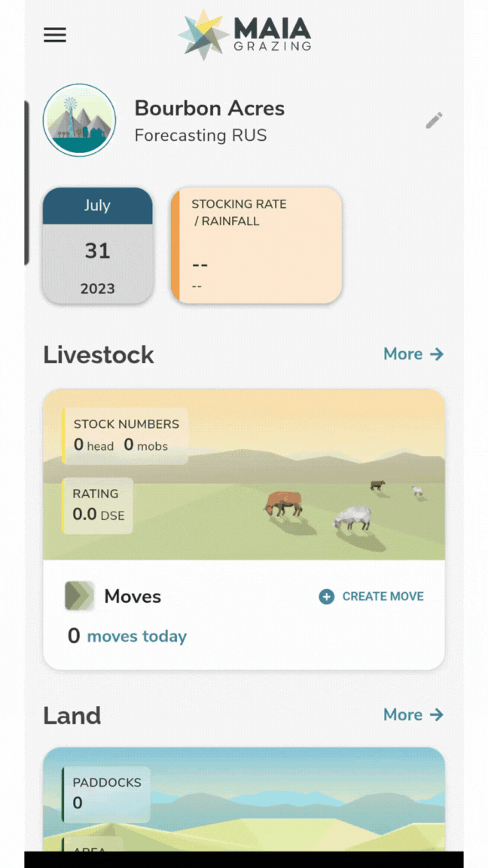Click the Create Move button text
The width and height of the screenshot is (488, 868).
[x=383, y=597]
